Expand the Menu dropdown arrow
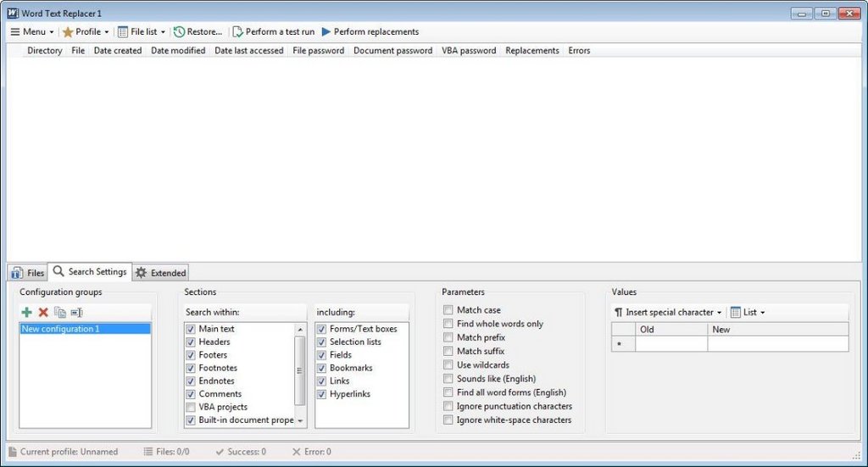Image resolution: width=868 pixels, height=467 pixels. point(52,32)
